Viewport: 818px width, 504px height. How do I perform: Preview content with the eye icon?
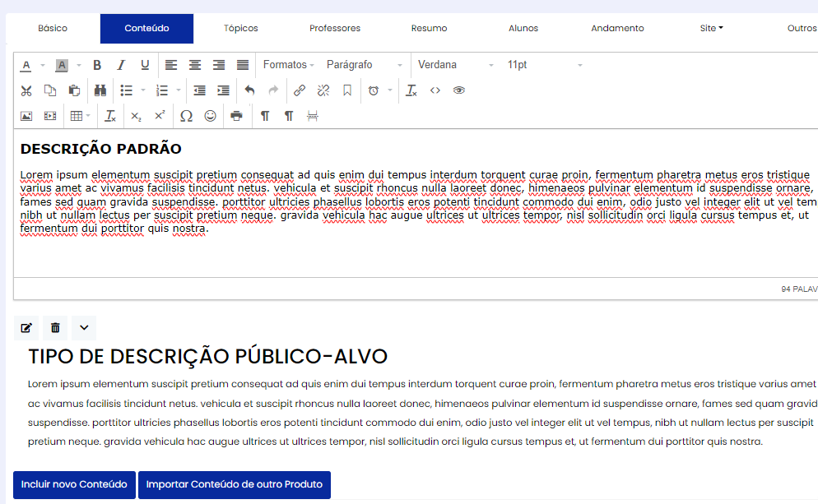point(459,90)
